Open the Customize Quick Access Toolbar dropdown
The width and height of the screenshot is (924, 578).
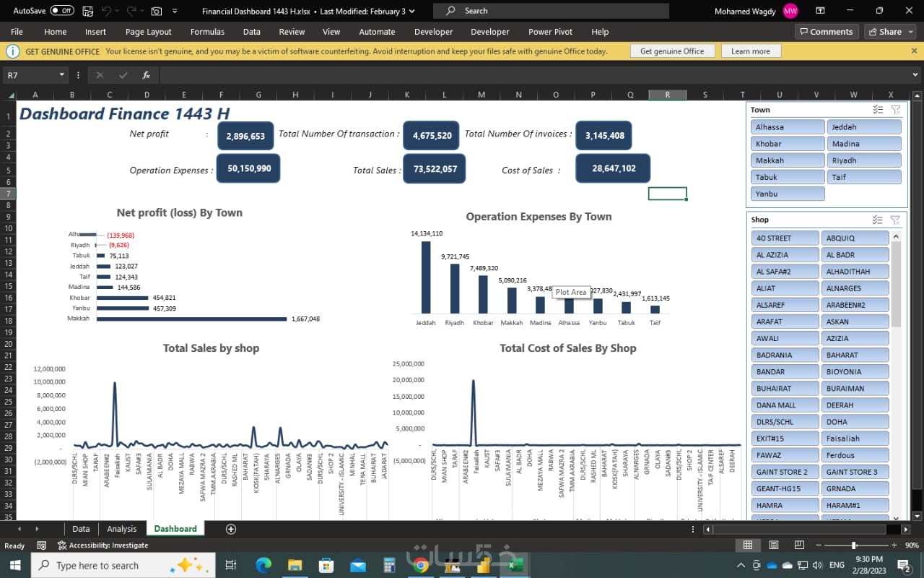[x=175, y=11]
